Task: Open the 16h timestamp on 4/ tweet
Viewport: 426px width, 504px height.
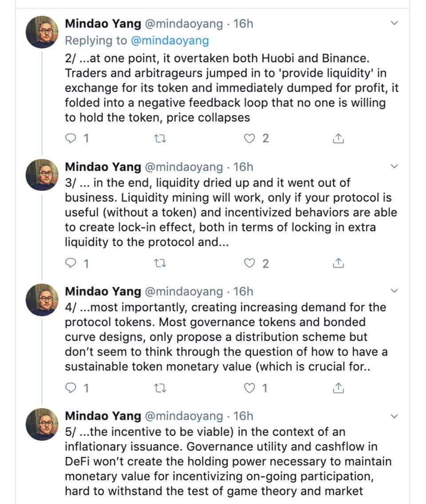Action: 243,291
